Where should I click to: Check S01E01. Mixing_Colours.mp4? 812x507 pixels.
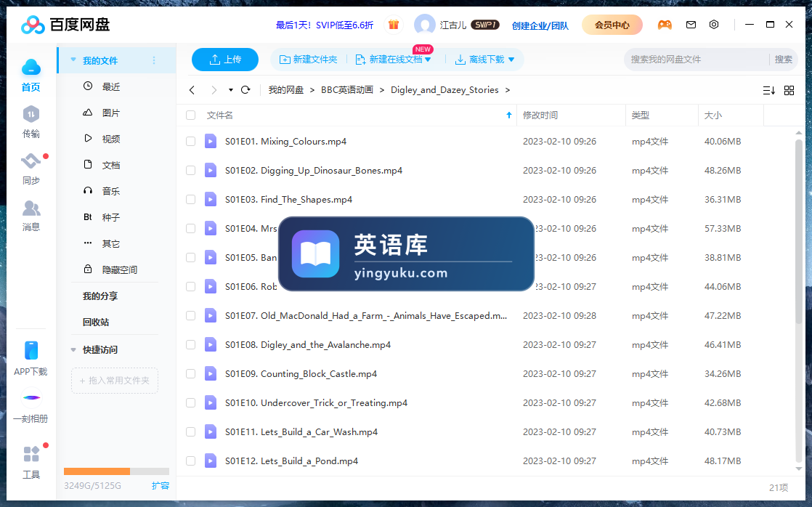pos(190,142)
